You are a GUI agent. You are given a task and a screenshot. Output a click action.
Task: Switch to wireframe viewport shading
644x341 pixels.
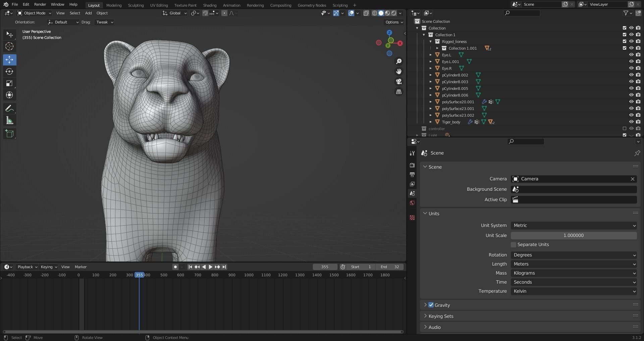tap(375, 13)
